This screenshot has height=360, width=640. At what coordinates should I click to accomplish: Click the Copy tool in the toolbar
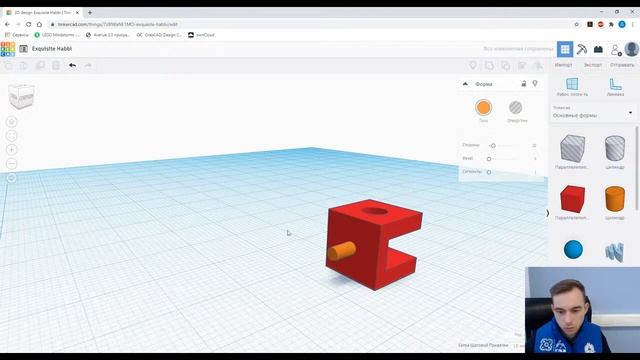(9, 66)
